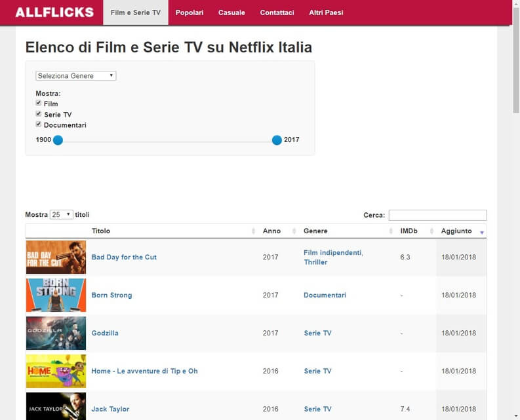
Task: Sort by Genere column arrows
Action: point(391,231)
